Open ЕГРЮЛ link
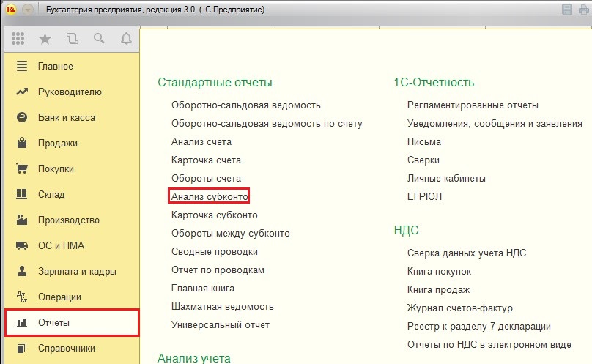 click(424, 196)
